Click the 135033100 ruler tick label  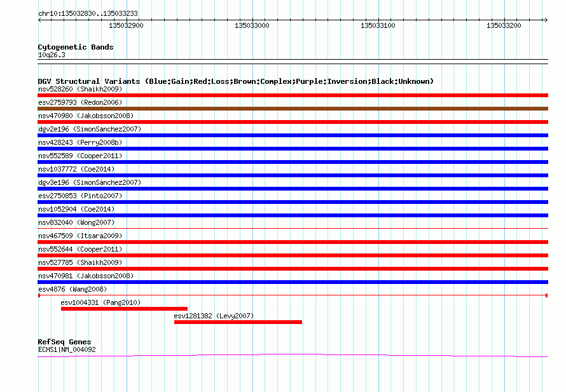(x=378, y=25)
